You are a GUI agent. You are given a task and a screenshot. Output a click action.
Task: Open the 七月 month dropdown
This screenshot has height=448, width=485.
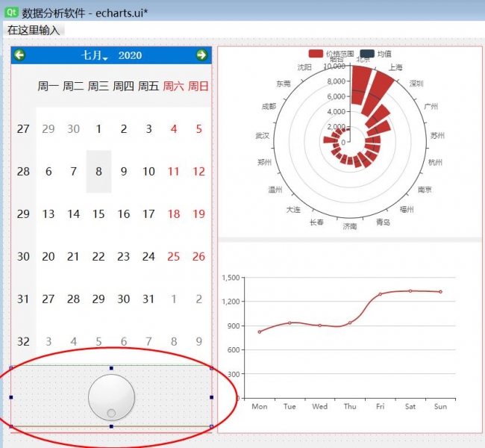[x=95, y=55]
